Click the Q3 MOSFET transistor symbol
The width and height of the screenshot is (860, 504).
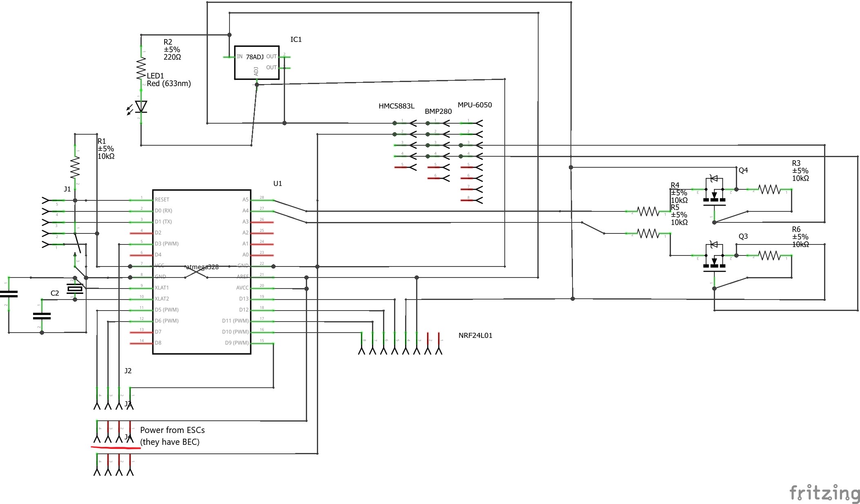714,257
